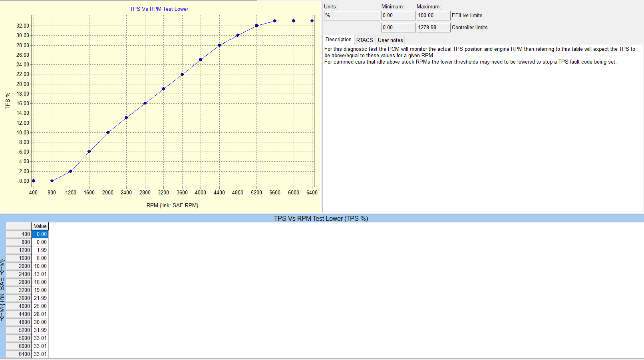Open the User notes tab
This screenshot has height=360, width=644.
(x=390, y=40)
